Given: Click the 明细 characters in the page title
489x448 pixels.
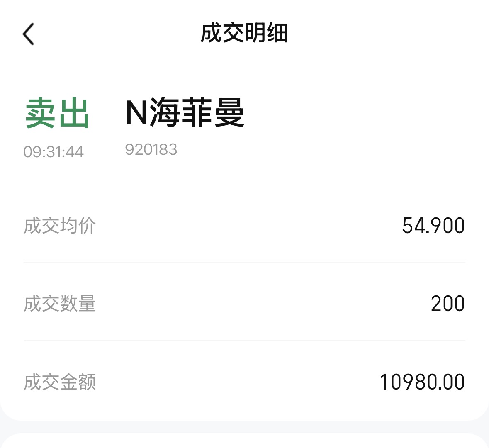Looking at the screenshot, I should coord(266,33).
